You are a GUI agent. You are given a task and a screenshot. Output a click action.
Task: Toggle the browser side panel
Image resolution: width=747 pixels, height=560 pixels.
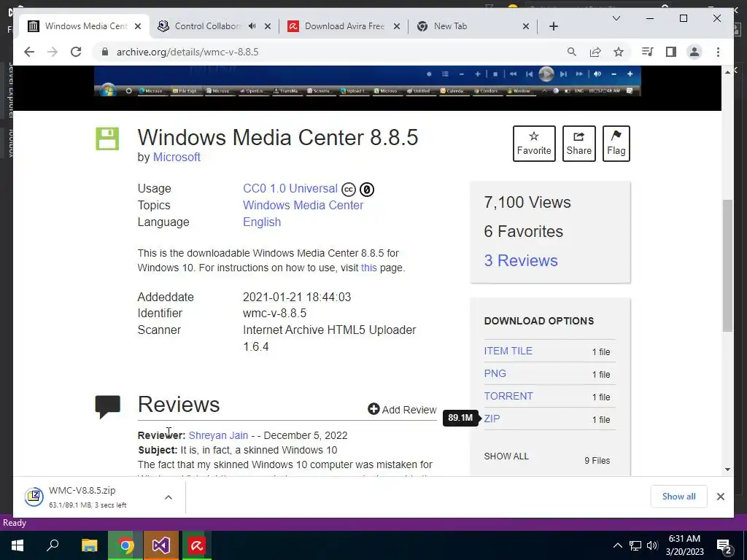[671, 52]
